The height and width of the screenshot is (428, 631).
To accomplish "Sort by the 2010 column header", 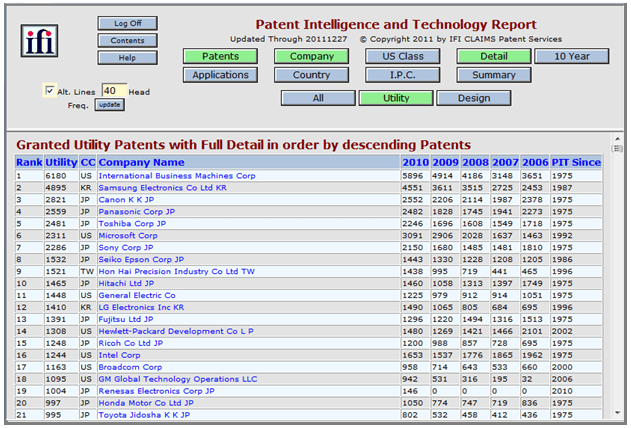I will click(x=416, y=162).
